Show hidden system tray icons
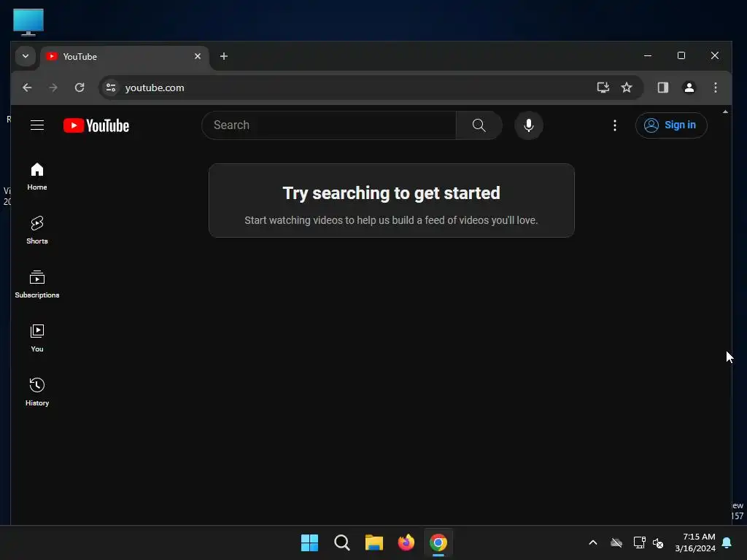Image resolution: width=747 pixels, height=560 pixels. point(593,542)
